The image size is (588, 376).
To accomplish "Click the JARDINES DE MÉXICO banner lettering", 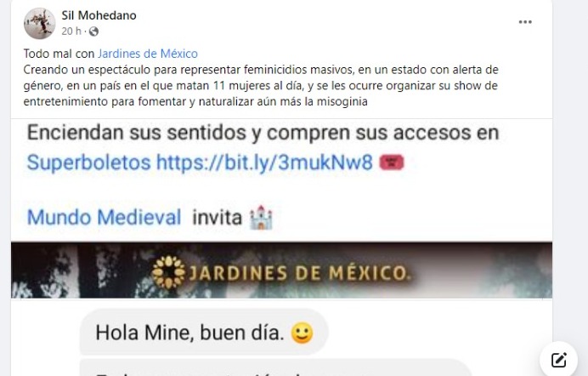I will [x=298, y=273].
